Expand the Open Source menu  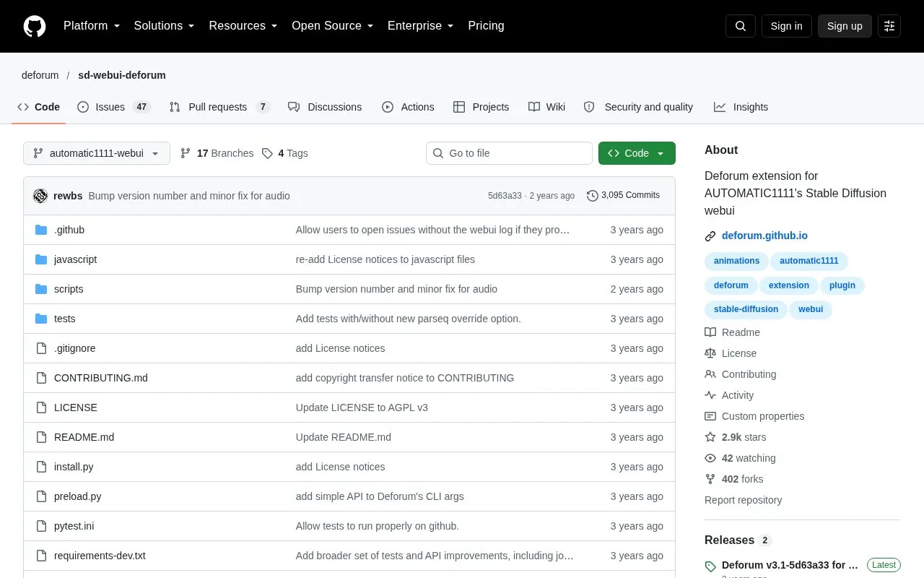333,26
